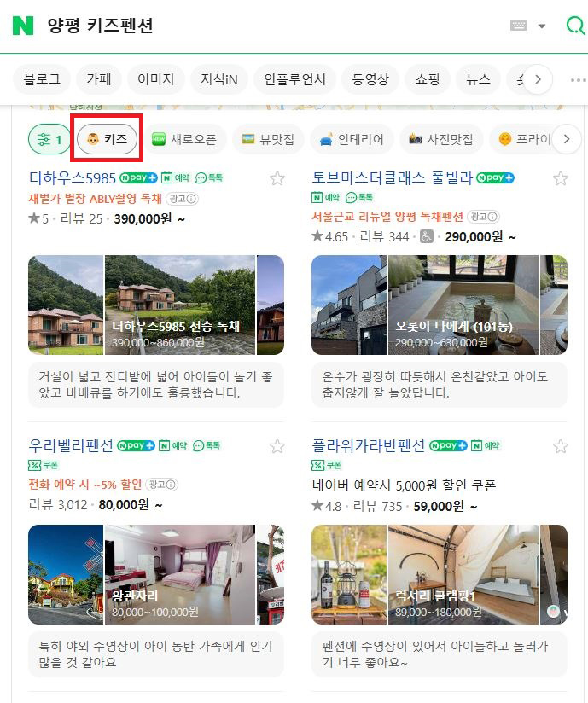Viewport: 588px width, 703px height.
Task: Toggle the favorite star for 더하우스5985
Action: click(x=277, y=178)
